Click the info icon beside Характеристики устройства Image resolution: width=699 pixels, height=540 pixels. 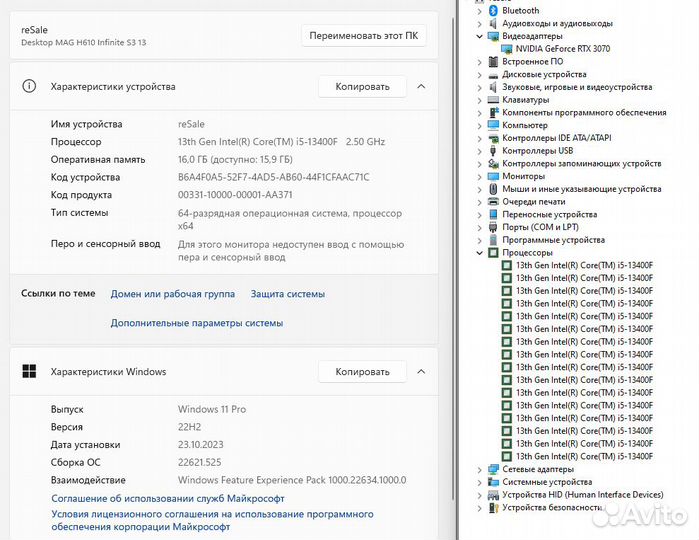[29, 86]
